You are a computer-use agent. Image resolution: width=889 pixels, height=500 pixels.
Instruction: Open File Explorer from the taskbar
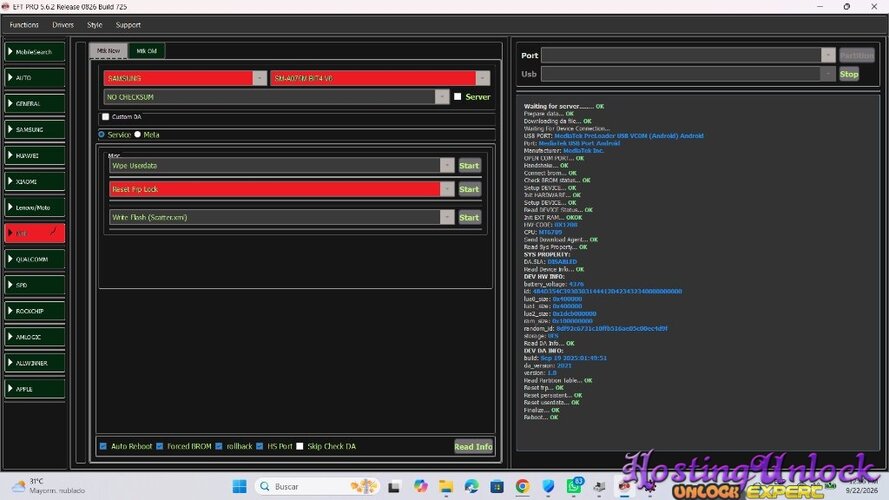pos(446,486)
